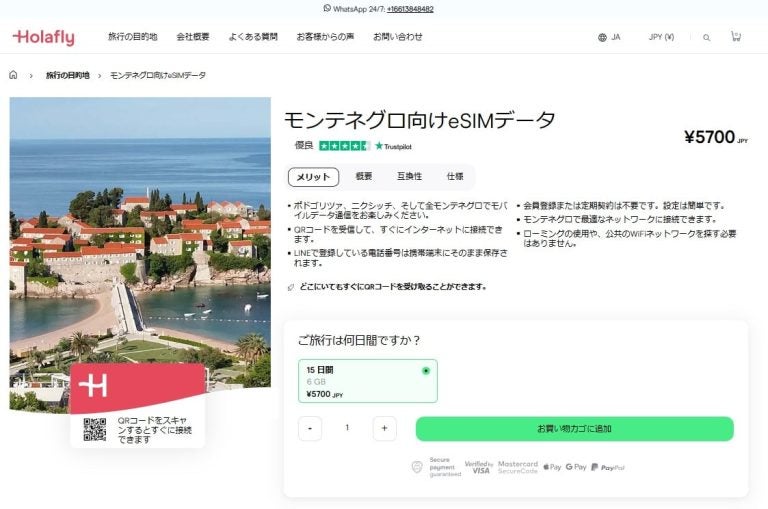Click the home breadcrumb icon
Viewport: 768px width, 509px height.
(13, 75)
